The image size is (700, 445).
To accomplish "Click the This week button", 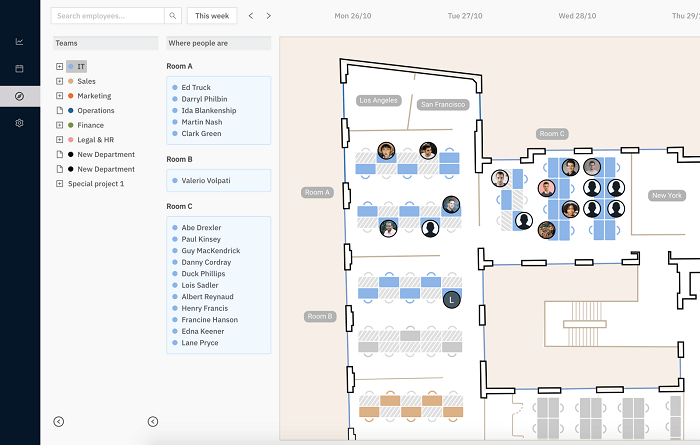I will pyautogui.click(x=212, y=16).
